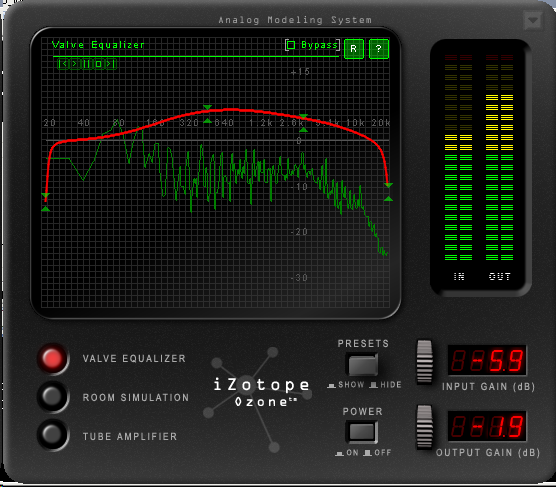Select the lower arrow of the 640 Hz EQ node
This screenshot has height=487, width=556.
207,121
